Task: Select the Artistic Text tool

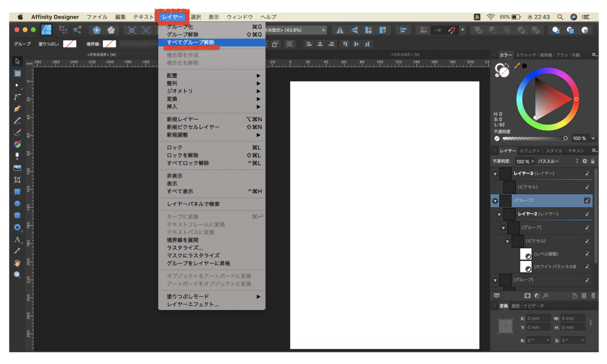Action: (x=17, y=239)
